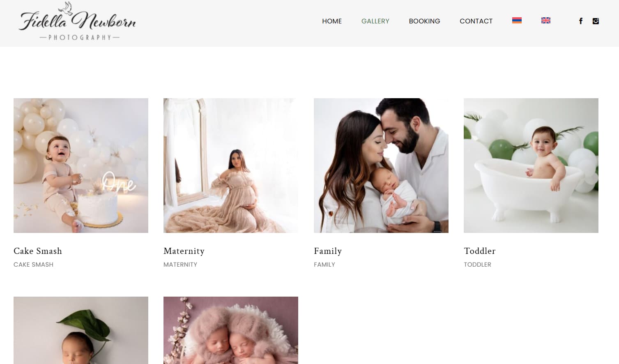This screenshot has width=619, height=364.
Task: Open the Gallery menu item
Action: (x=375, y=21)
